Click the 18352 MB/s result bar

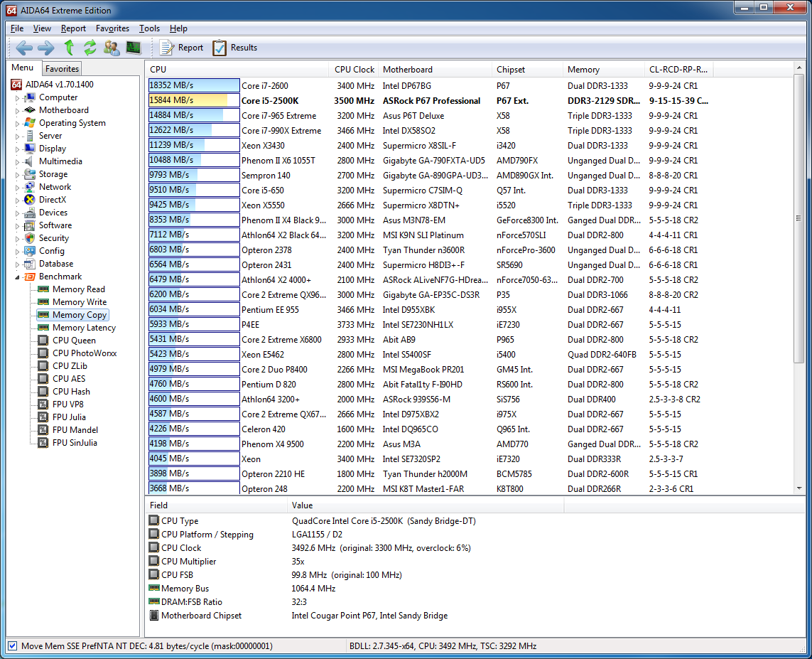pyautogui.click(x=193, y=85)
